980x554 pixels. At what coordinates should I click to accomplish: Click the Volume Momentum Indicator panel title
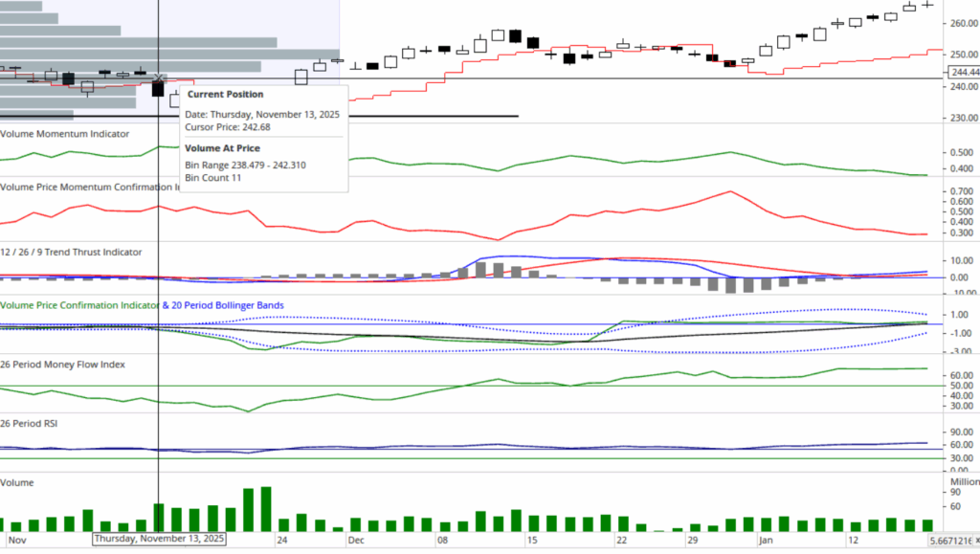[64, 134]
